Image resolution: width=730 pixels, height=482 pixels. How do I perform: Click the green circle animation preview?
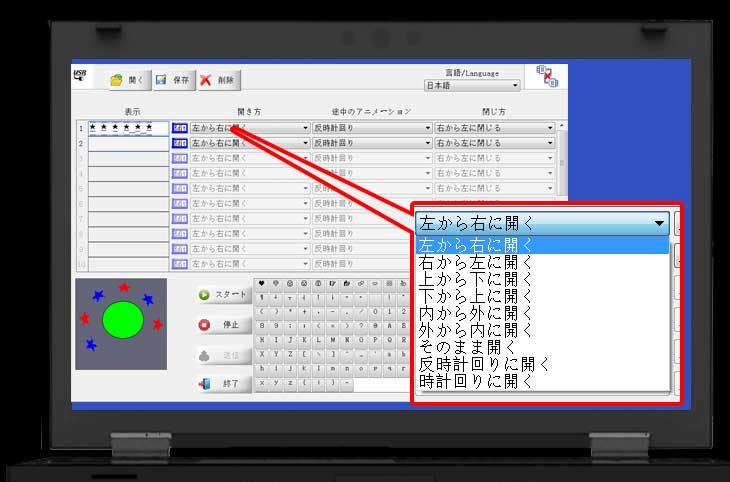pyautogui.click(x=124, y=320)
